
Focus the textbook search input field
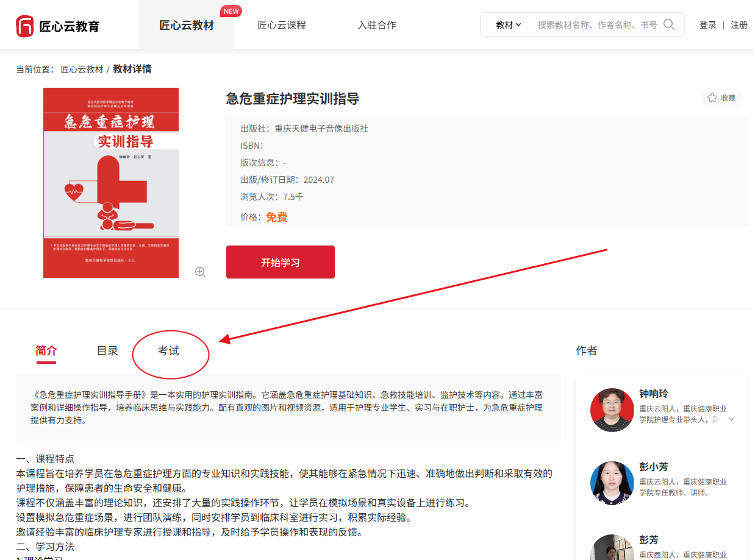tap(598, 25)
